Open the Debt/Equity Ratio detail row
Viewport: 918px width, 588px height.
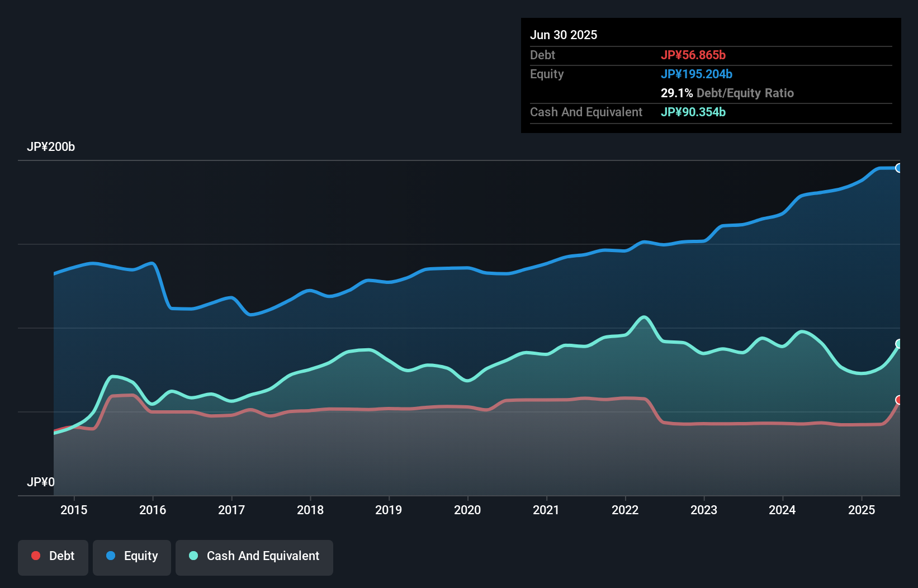[x=727, y=93]
